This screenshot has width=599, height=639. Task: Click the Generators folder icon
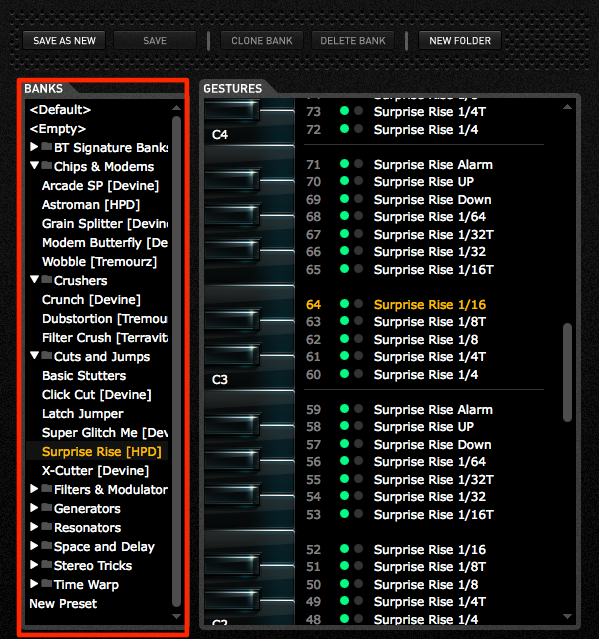(x=46, y=507)
